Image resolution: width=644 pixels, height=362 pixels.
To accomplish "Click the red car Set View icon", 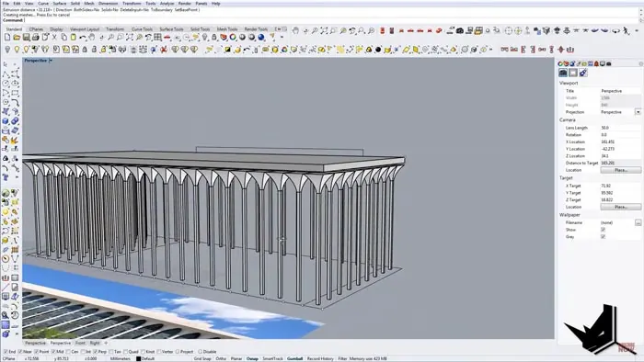I will click(167, 38).
